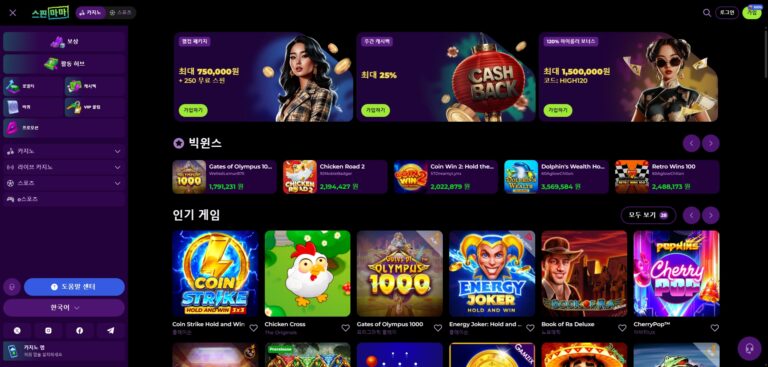Screen dimensions: 768x367
Task: Expand the 라이브 카지노 sidebar section
Action: (64, 167)
